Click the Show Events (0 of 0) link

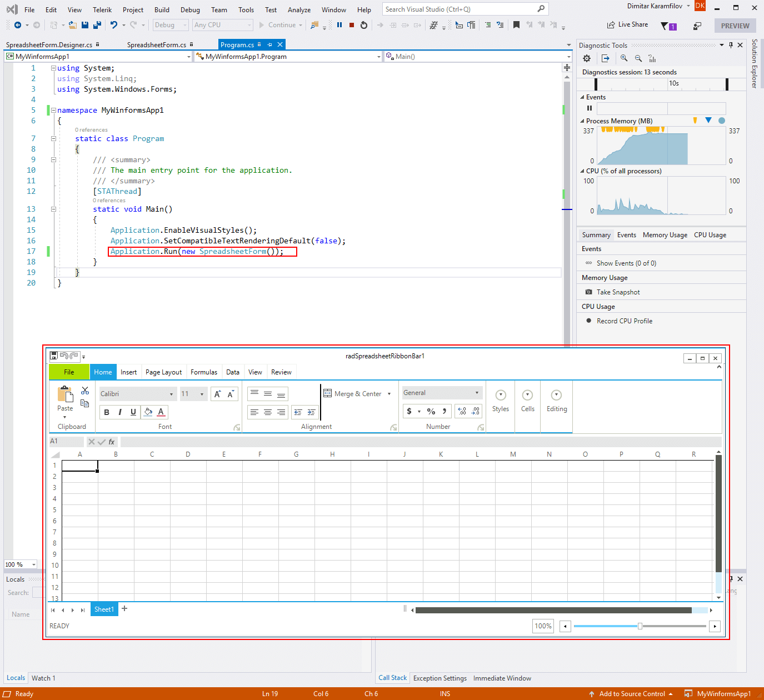tap(626, 263)
